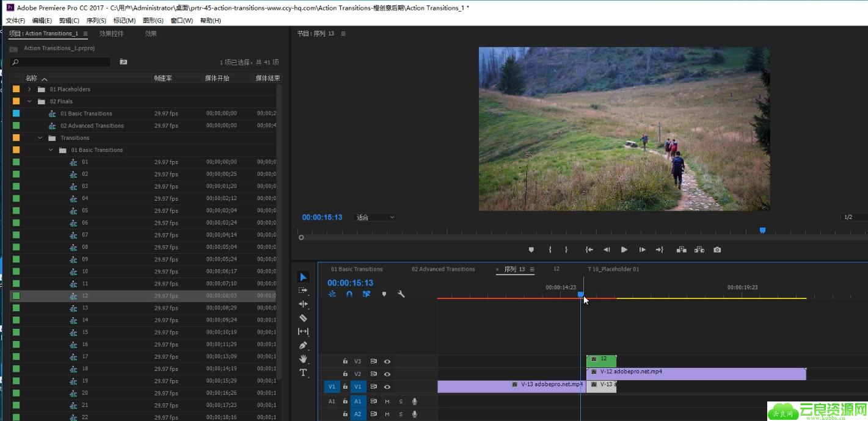Open the 窗口(W) menu

tap(181, 21)
